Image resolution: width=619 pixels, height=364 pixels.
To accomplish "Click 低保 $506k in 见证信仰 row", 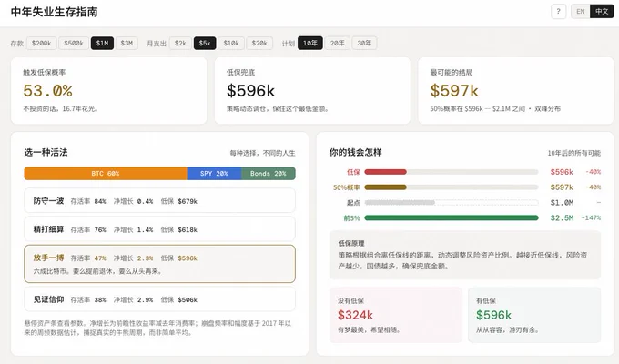I will point(178,300).
